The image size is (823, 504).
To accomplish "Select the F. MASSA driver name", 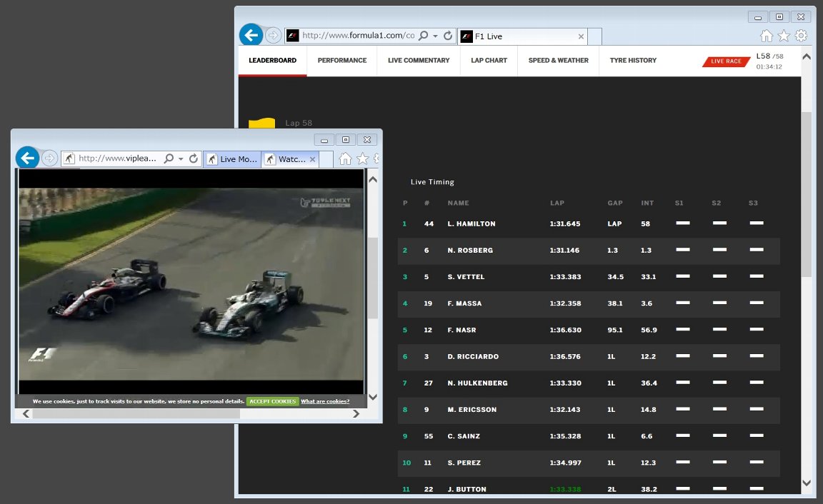I will point(464,303).
